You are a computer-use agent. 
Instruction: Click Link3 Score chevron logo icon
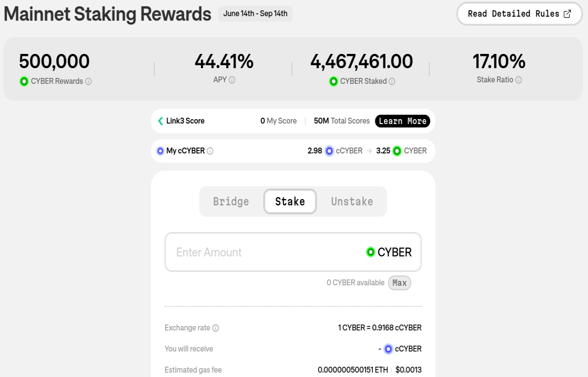coord(160,121)
